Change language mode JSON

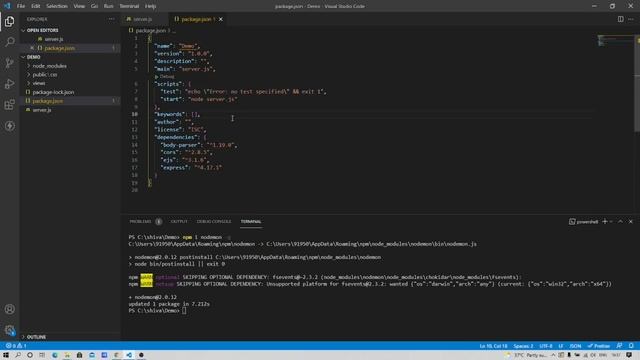click(575, 346)
